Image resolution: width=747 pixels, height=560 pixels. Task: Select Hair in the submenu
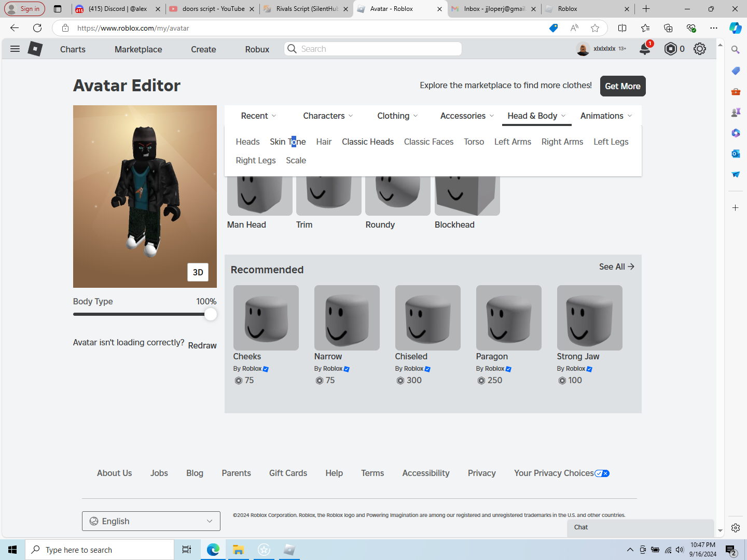[x=324, y=142]
